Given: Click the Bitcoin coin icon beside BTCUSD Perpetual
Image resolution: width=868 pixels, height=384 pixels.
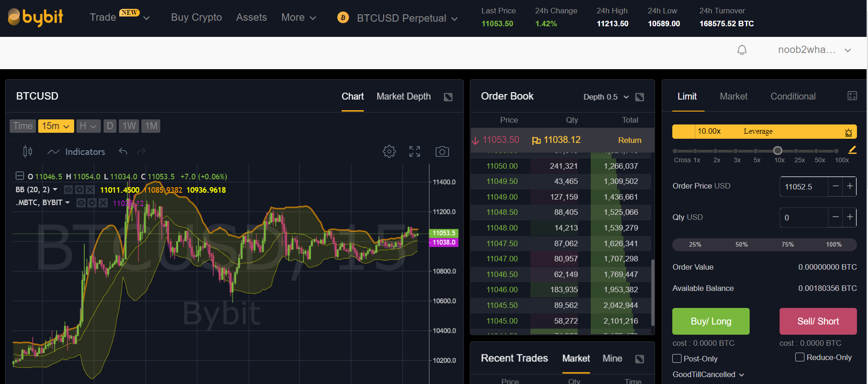Looking at the screenshot, I should click(x=343, y=18).
